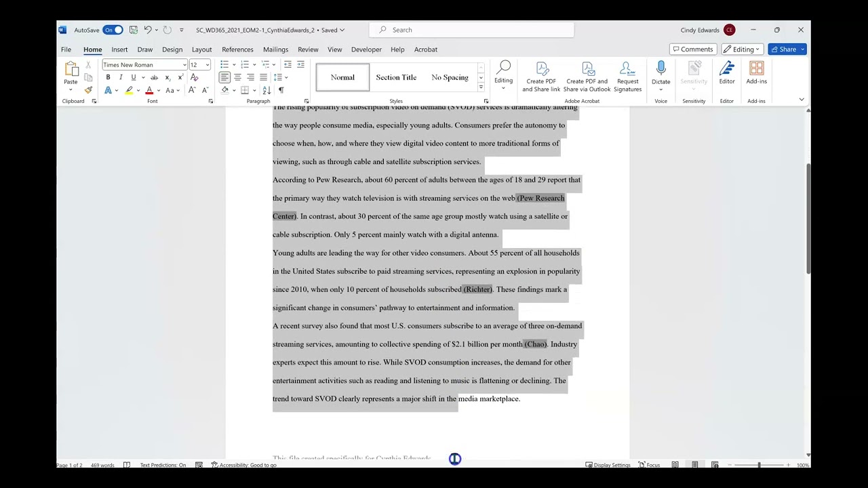Toggle Strikethrough formatting
868x488 pixels.
[155, 77]
